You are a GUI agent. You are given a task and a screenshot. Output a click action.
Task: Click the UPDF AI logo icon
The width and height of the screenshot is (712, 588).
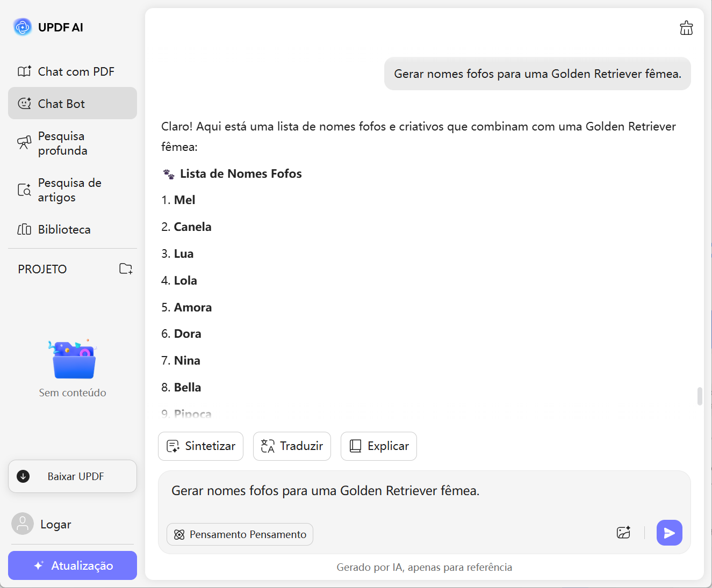click(x=23, y=27)
